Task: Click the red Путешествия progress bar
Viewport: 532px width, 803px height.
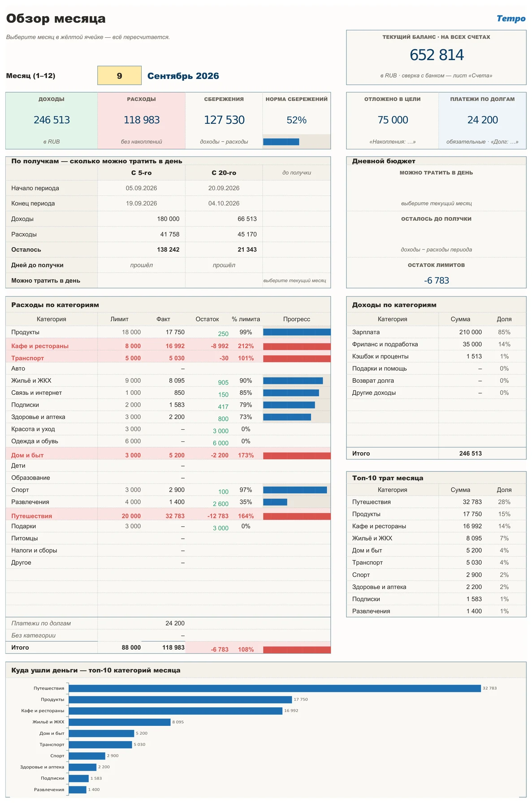Action: coord(297,516)
